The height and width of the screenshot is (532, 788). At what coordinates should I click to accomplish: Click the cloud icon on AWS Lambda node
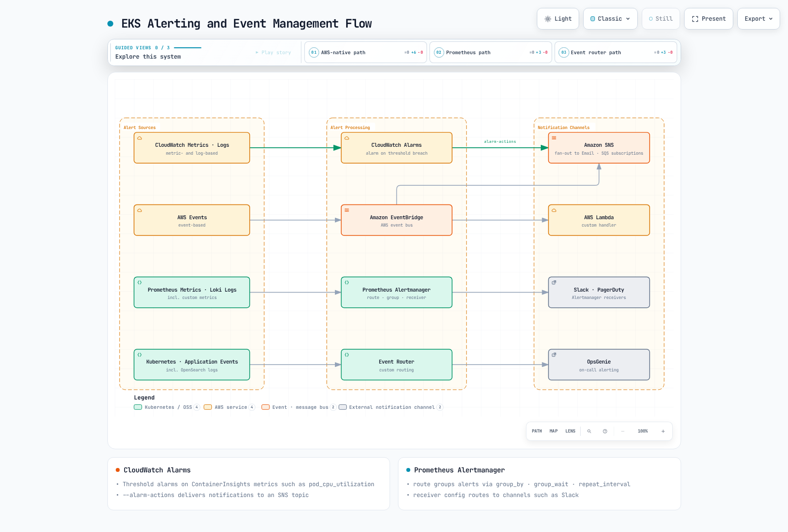[554, 210]
